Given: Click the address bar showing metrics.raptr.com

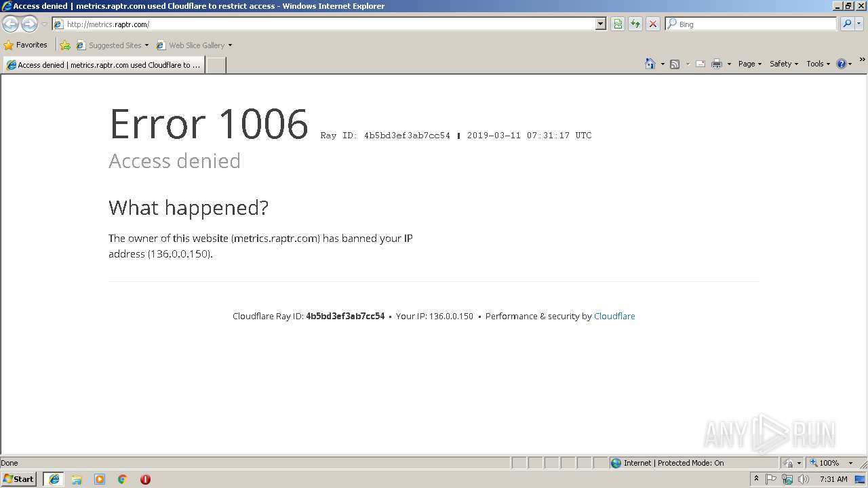Looking at the screenshot, I should [x=324, y=24].
